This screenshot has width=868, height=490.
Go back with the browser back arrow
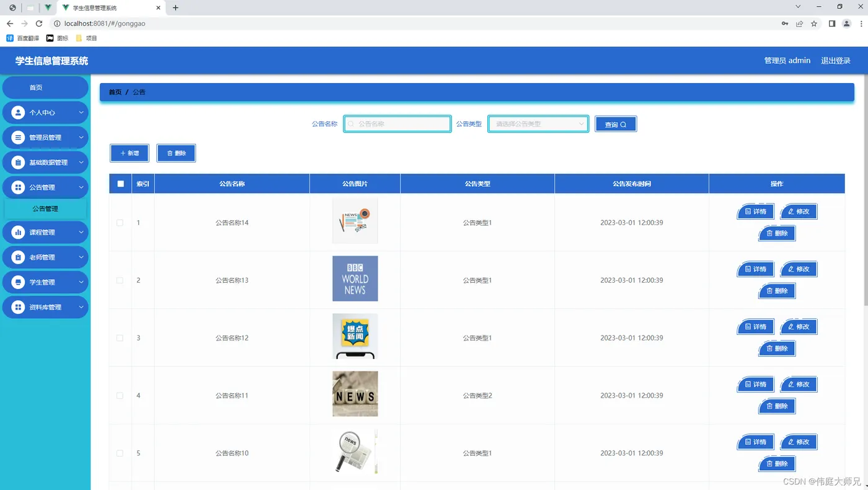coord(10,24)
